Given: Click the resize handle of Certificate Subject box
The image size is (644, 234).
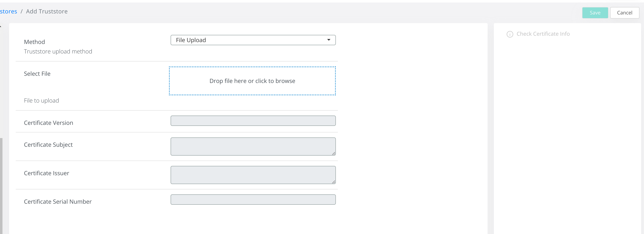Looking at the screenshot, I should pos(334,154).
